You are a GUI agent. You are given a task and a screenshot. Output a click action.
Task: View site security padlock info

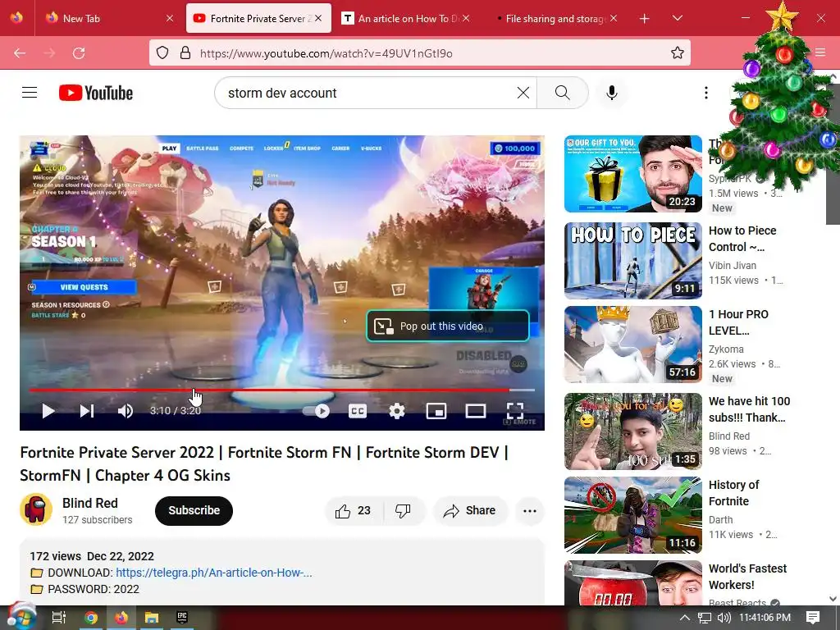185,52
